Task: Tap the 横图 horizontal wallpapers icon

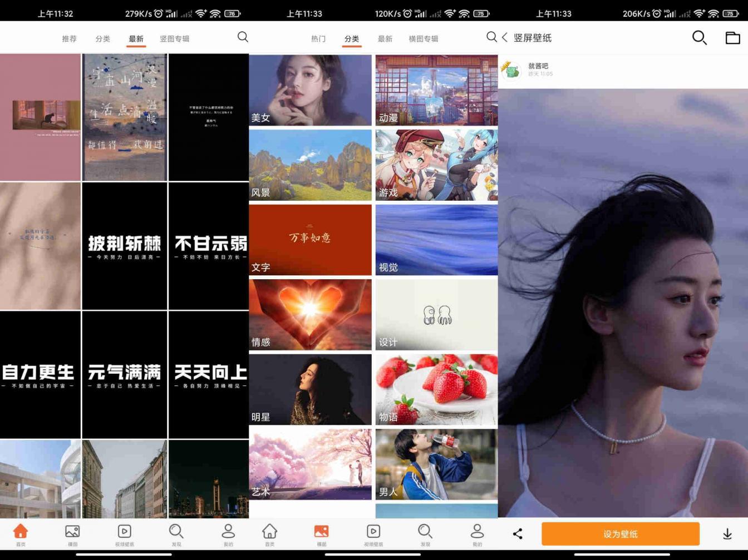Action: click(x=72, y=533)
